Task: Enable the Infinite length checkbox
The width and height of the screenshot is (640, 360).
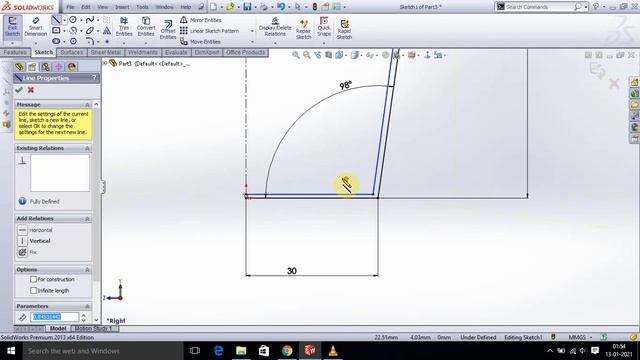Action: [33, 291]
